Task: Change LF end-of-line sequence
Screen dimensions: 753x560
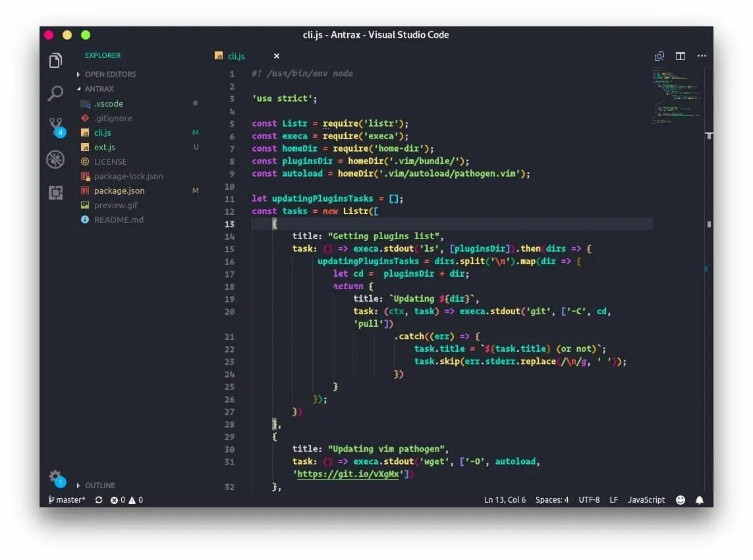Action: (614, 500)
